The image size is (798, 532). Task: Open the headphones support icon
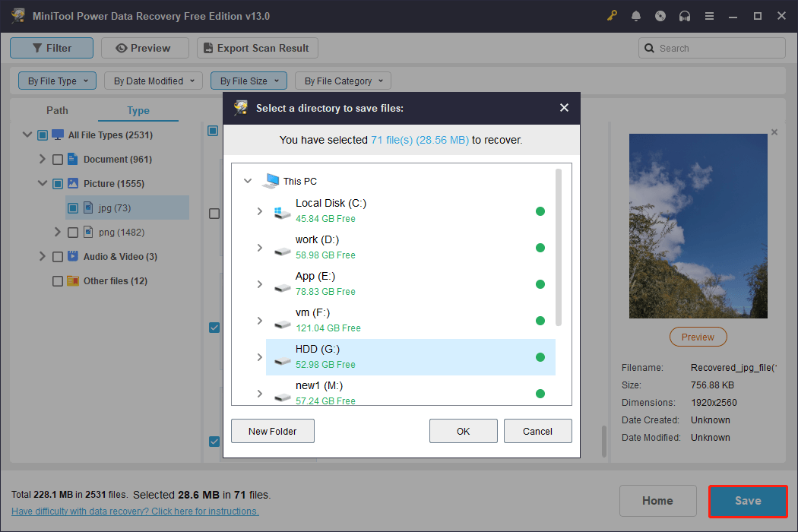coord(685,16)
